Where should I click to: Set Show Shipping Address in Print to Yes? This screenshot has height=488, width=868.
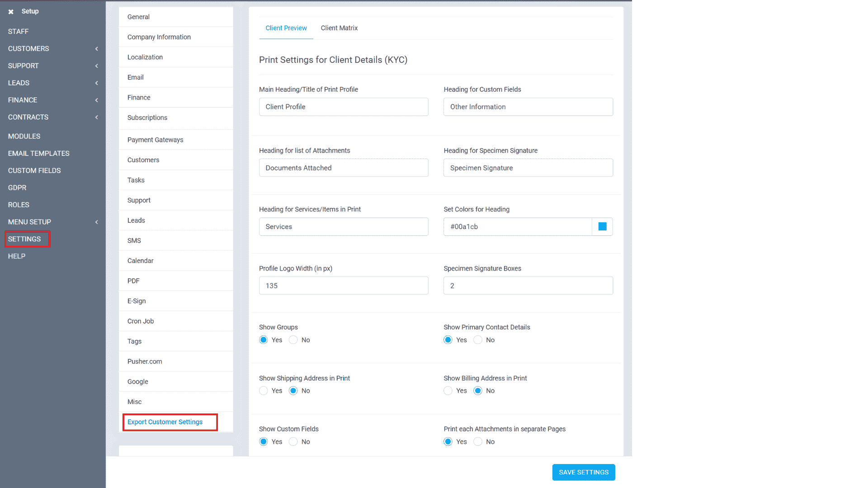tap(264, 390)
